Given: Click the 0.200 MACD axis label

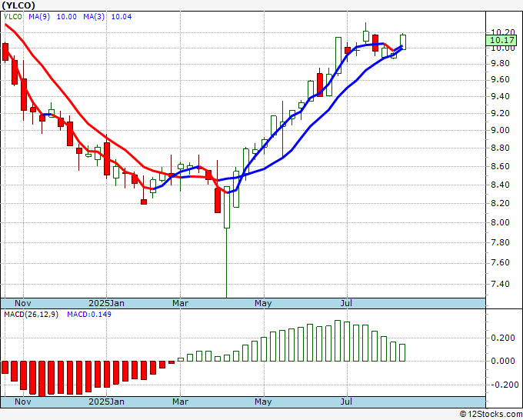Looking at the screenshot, I should click(503, 338).
